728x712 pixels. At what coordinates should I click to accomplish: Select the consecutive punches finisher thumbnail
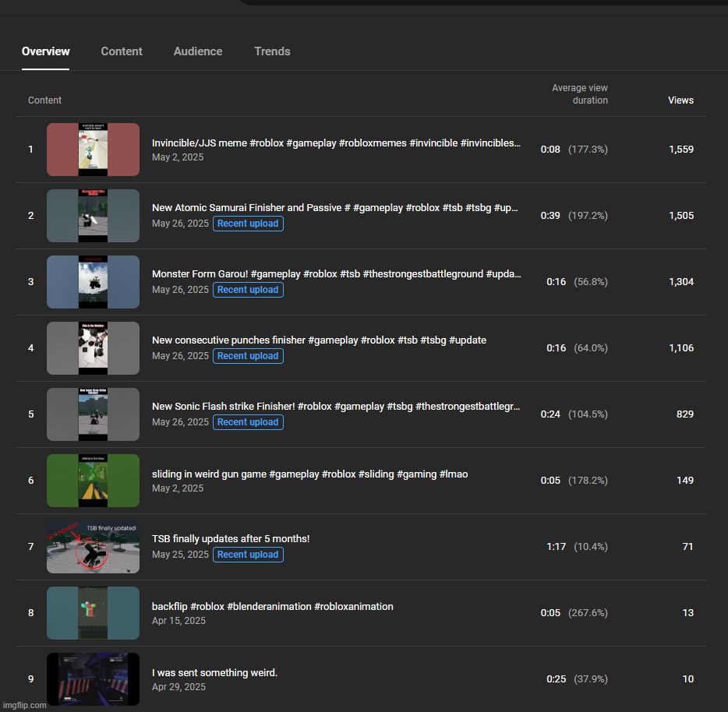[93, 348]
